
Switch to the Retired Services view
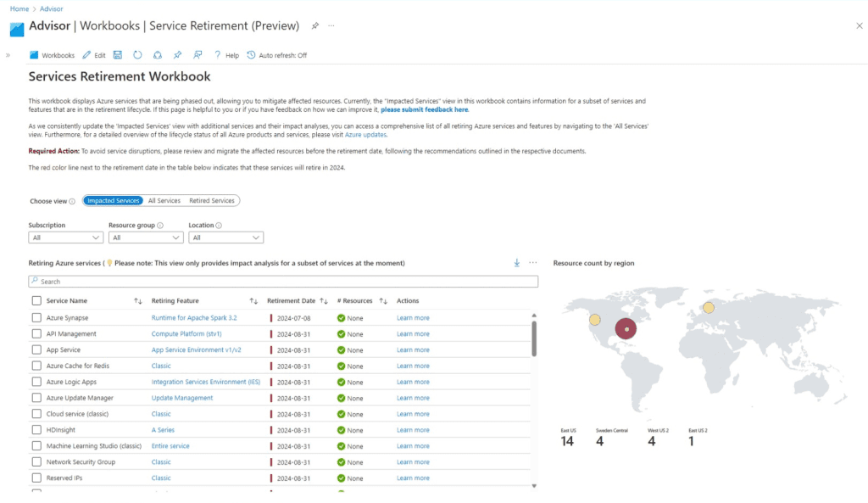(x=212, y=201)
